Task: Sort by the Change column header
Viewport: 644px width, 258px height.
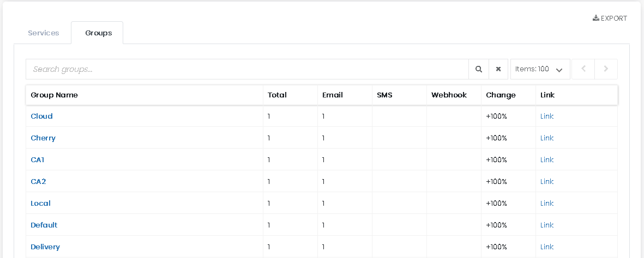Action: pyautogui.click(x=501, y=95)
